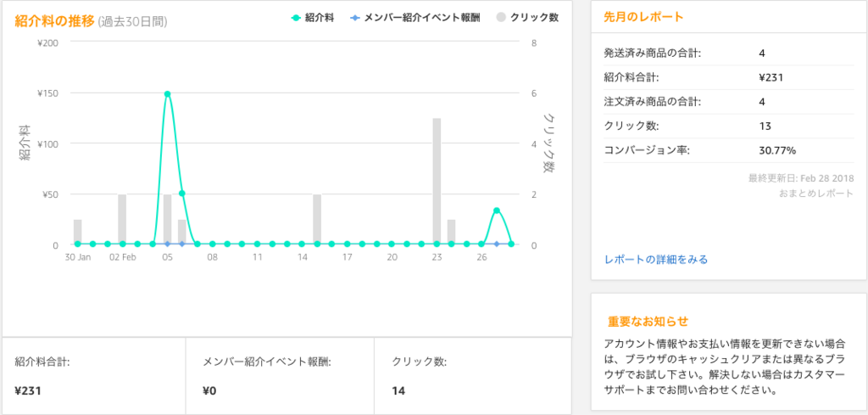Click the gray bar at 30 Jan
Image resolution: width=868 pixels, height=415 pixels.
point(77,232)
